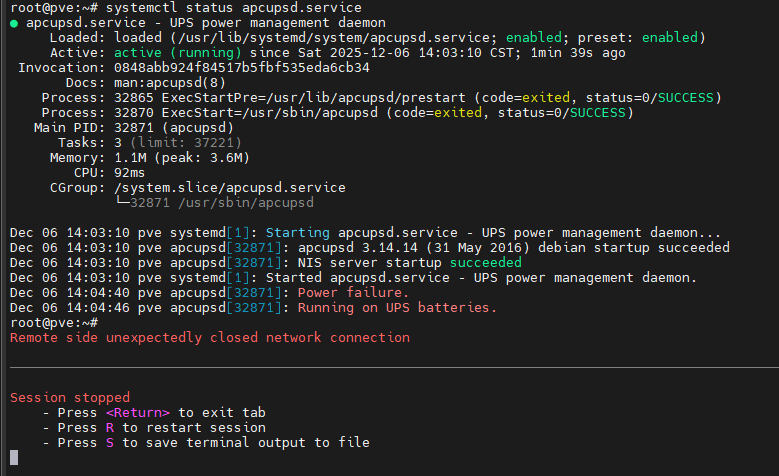The height and width of the screenshot is (476, 779).
Task: Click the 'Remote side unexpectedly closed' error
Action: click(x=209, y=338)
